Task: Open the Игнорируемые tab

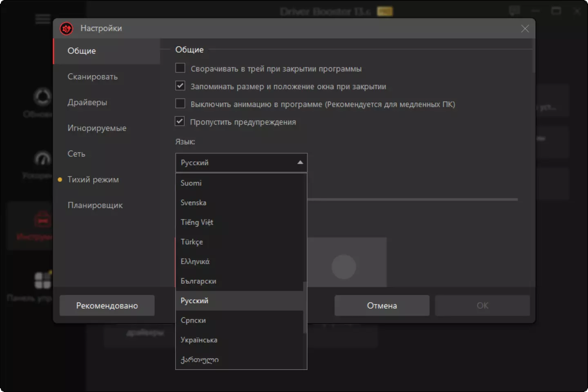Action: coord(107,128)
